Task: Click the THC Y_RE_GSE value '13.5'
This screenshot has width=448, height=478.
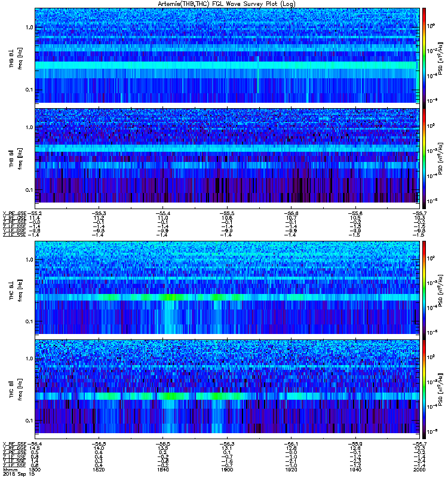Action: 162,448
